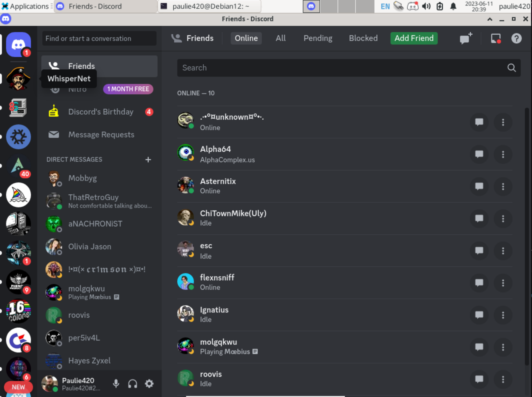Message Ignatius via chat bubble icon
532x397 pixels.
[479, 315]
